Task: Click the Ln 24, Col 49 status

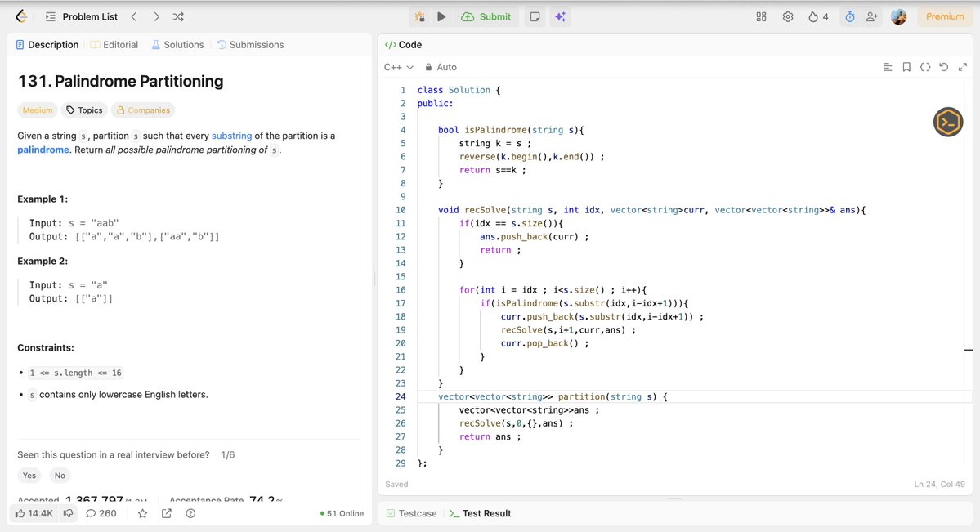Action: (939, 484)
